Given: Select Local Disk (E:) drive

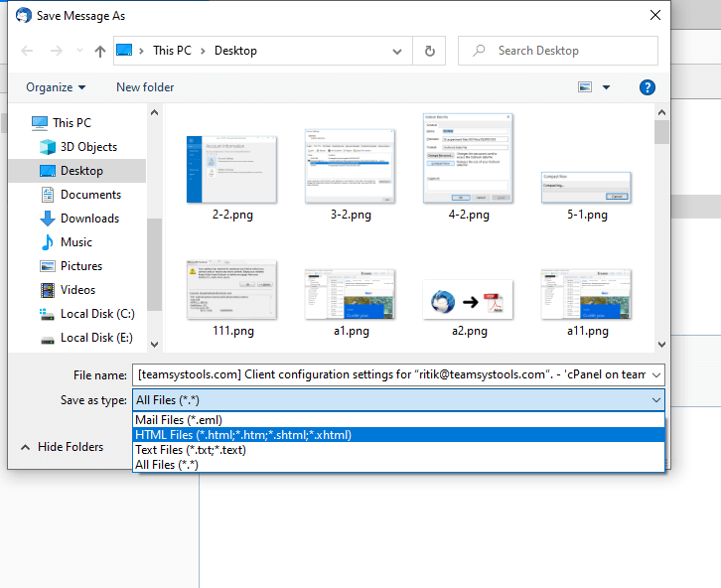Looking at the screenshot, I should click(96, 338).
